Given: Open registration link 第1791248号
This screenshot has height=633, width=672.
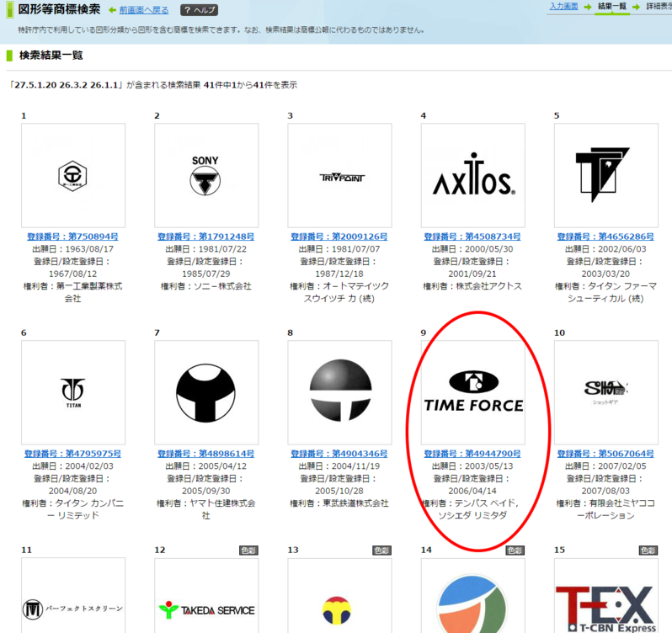Looking at the screenshot, I should click(205, 237).
